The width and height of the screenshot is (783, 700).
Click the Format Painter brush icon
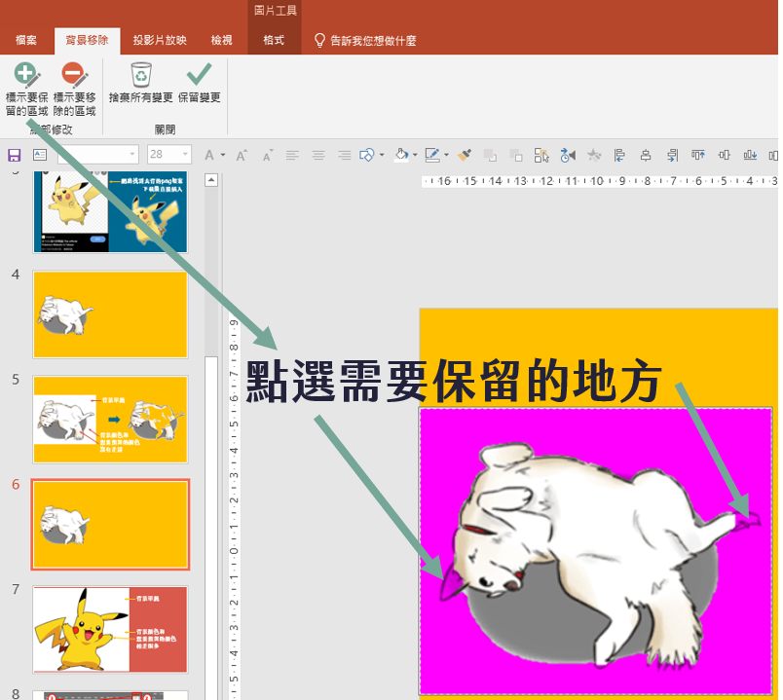click(465, 155)
